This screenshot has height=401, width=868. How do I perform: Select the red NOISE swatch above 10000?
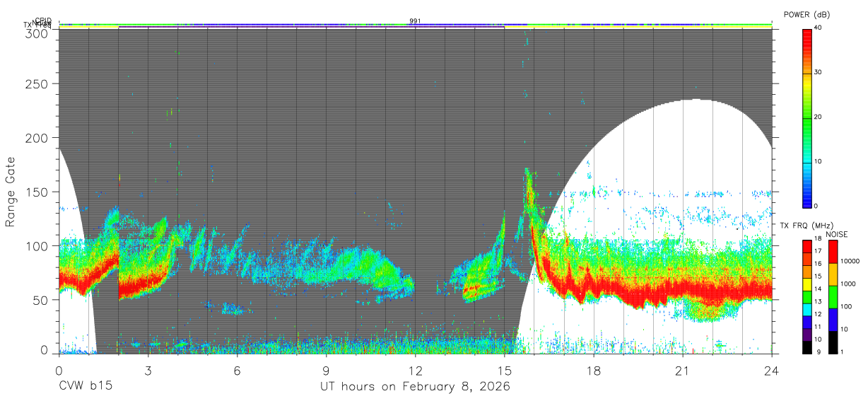(x=832, y=251)
